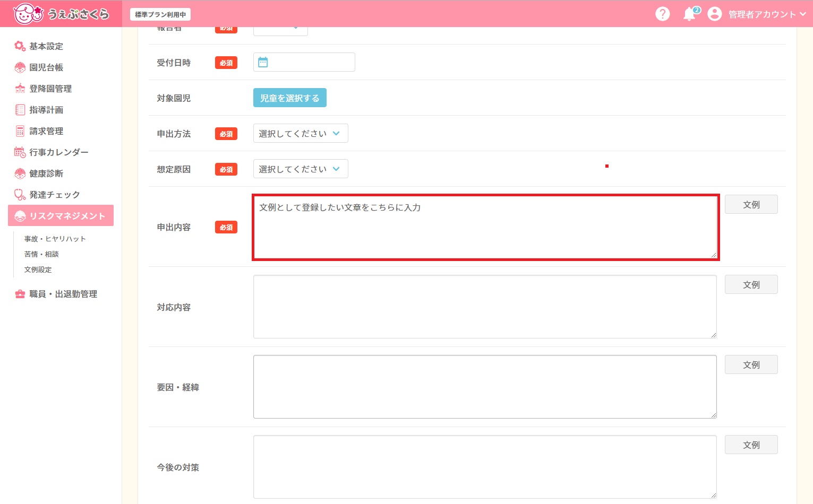Click the user avatar icon
813x504 pixels.
pyautogui.click(x=715, y=14)
